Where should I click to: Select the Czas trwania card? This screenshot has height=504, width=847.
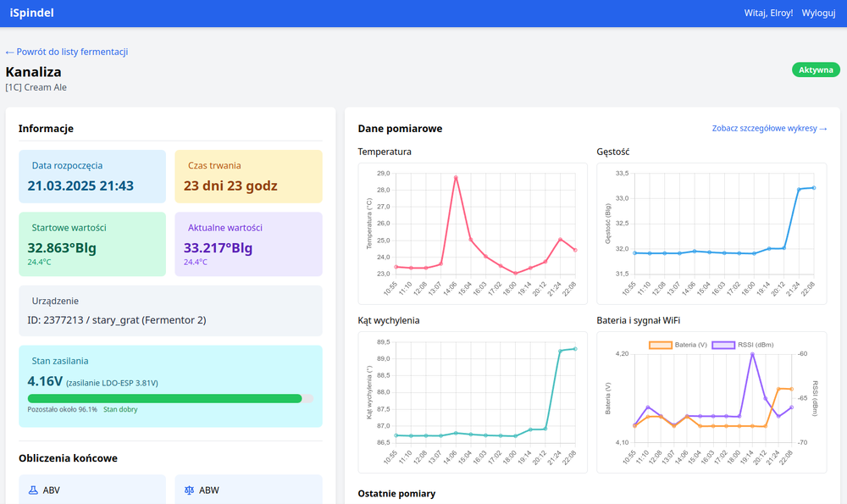click(x=248, y=176)
